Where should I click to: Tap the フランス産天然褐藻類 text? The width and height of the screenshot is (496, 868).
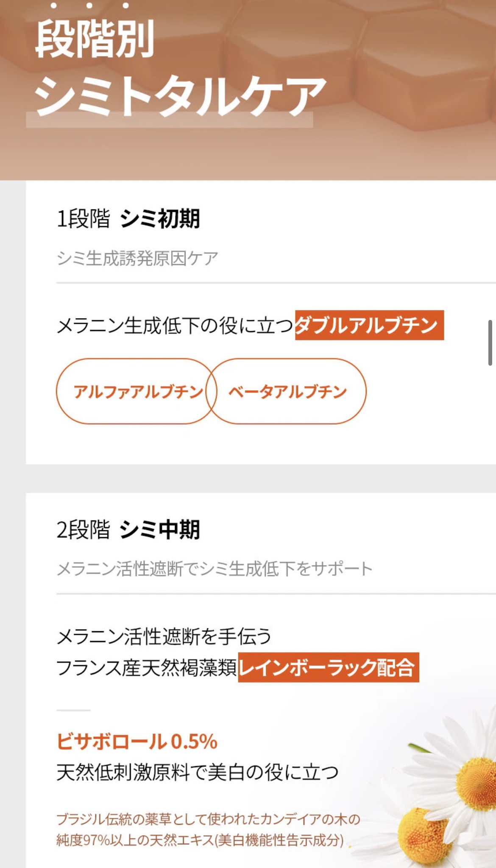pyautogui.click(x=147, y=668)
